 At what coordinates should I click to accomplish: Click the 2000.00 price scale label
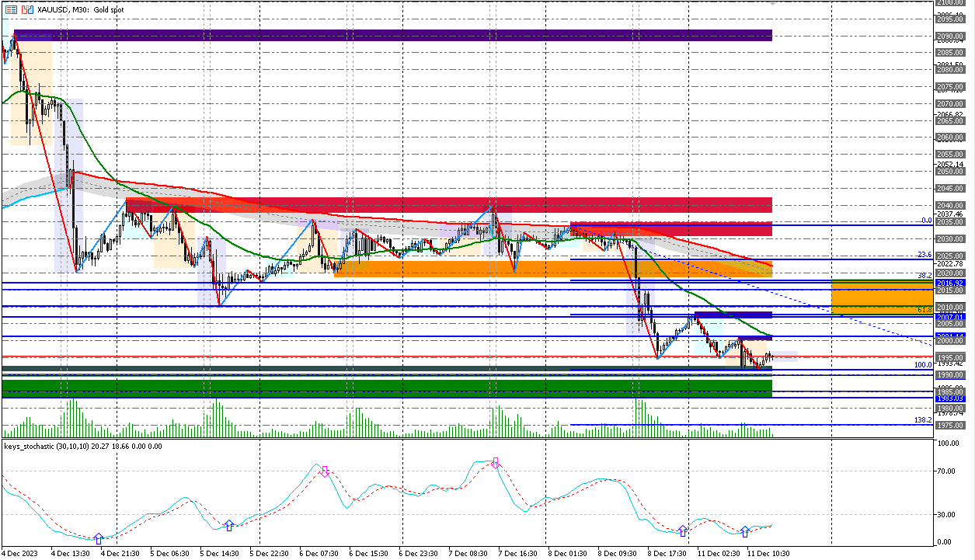(951, 341)
